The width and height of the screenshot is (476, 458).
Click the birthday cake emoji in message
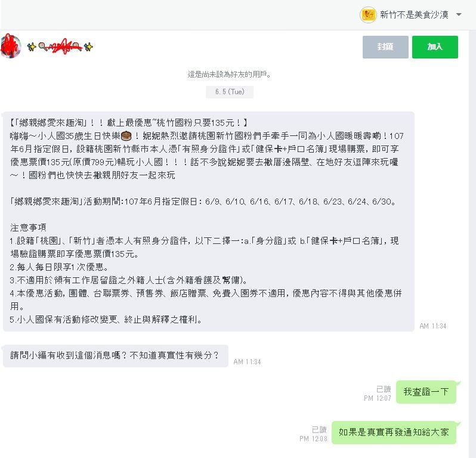(x=126, y=136)
